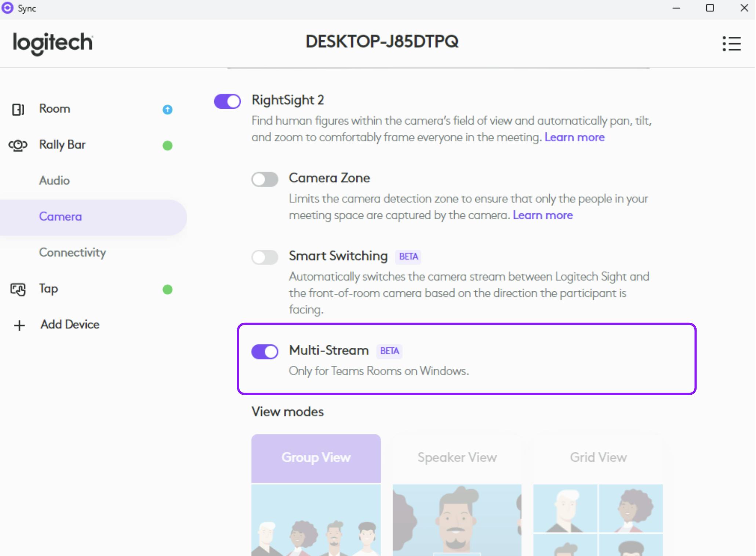
Task: Enable the Camera Zone toggle
Action: [265, 180]
